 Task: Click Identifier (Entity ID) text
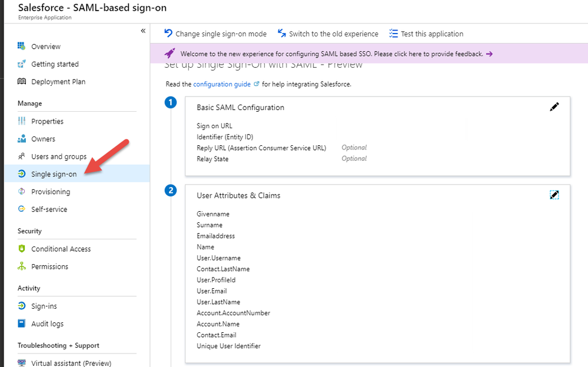[225, 137]
